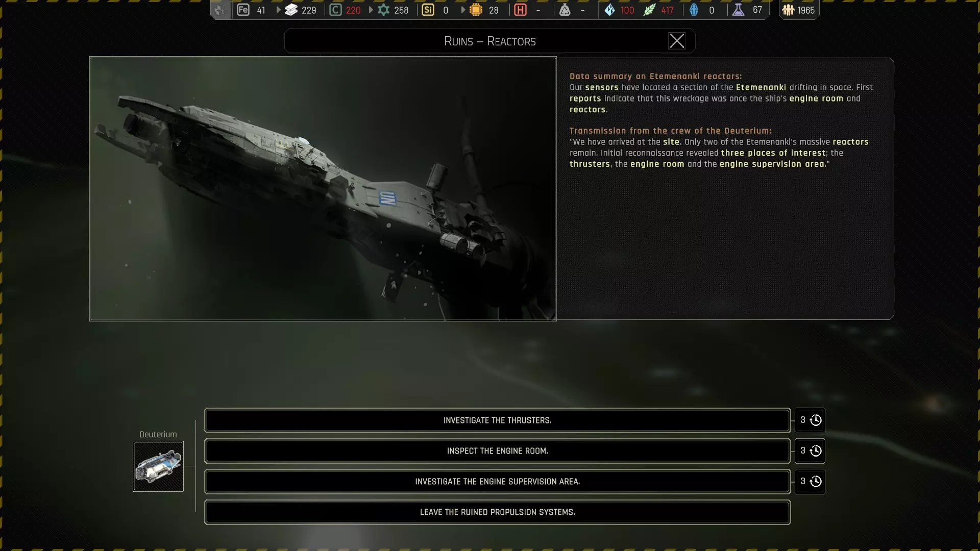Click the hydrogen (H) resource icon
Viewport: 980px width, 551px height.
pyautogui.click(x=520, y=10)
